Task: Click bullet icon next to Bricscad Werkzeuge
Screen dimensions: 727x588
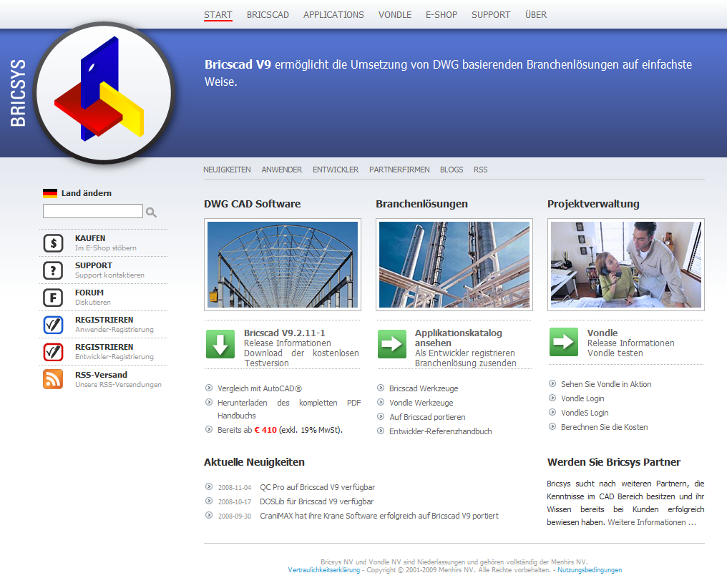Action: (x=381, y=388)
